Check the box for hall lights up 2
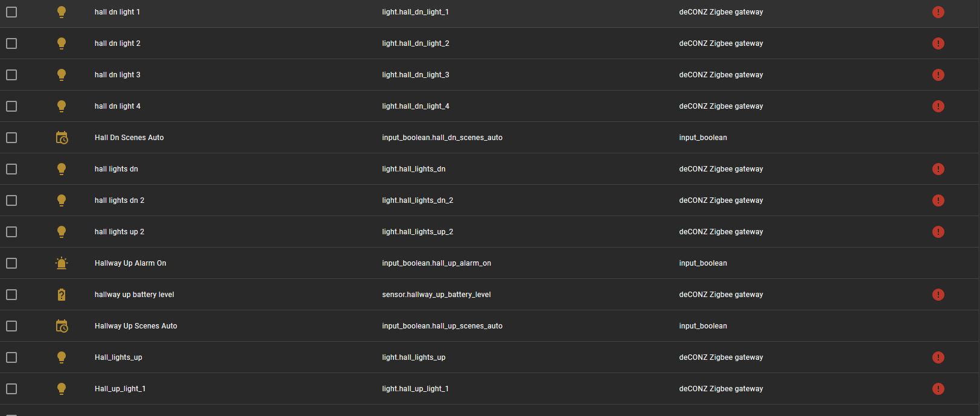Viewport: 980px width, 416px height. coord(11,232)
